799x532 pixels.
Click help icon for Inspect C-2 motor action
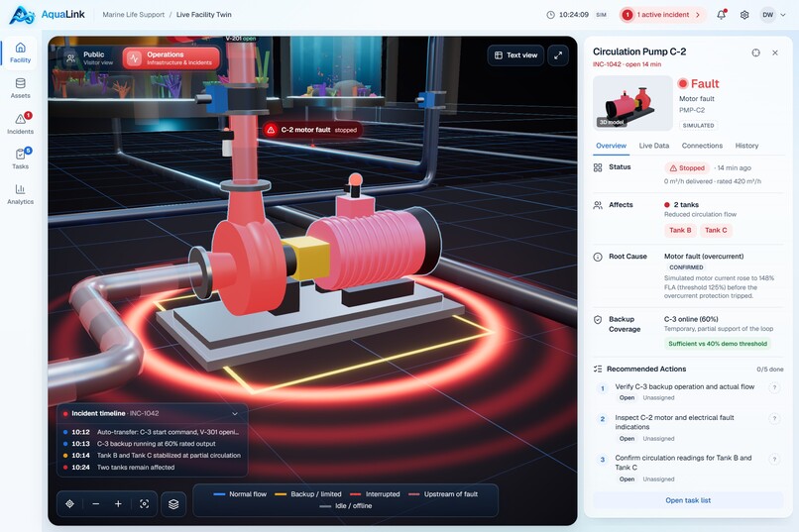click(x=774, y=418)
